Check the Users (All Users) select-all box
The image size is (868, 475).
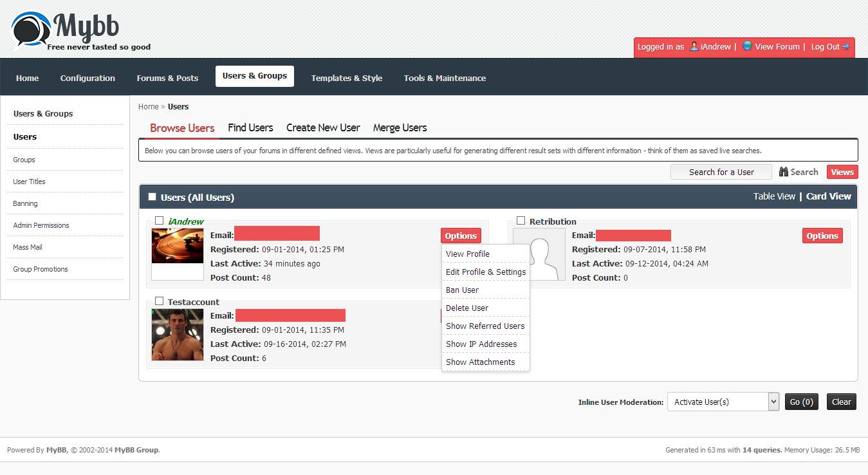[152, 197]
